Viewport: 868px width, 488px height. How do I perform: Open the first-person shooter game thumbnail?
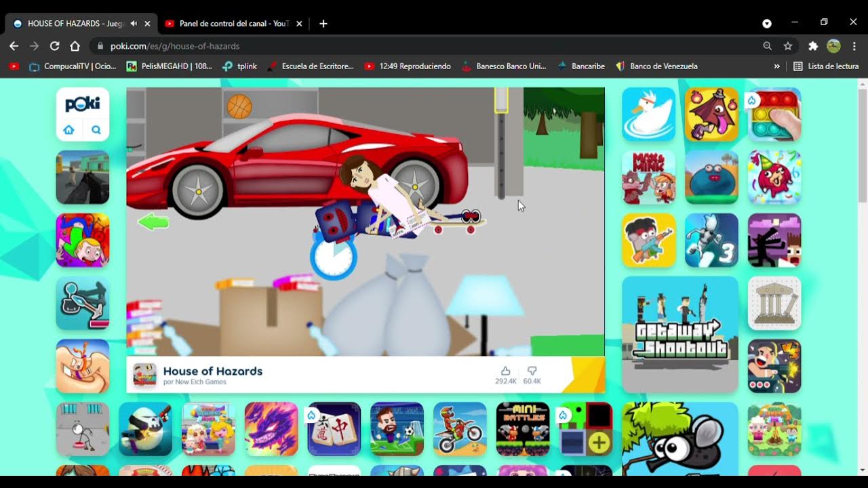click(x=83, y=177)
